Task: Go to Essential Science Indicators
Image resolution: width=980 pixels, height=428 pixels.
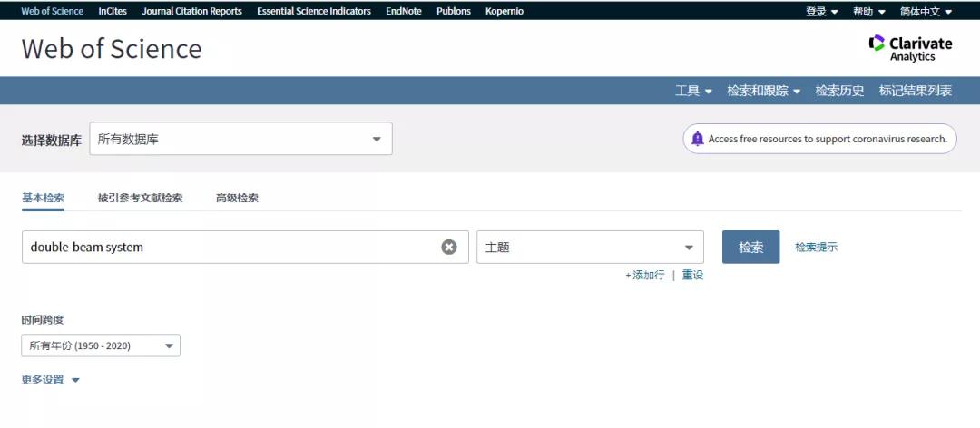Action: 314,11
